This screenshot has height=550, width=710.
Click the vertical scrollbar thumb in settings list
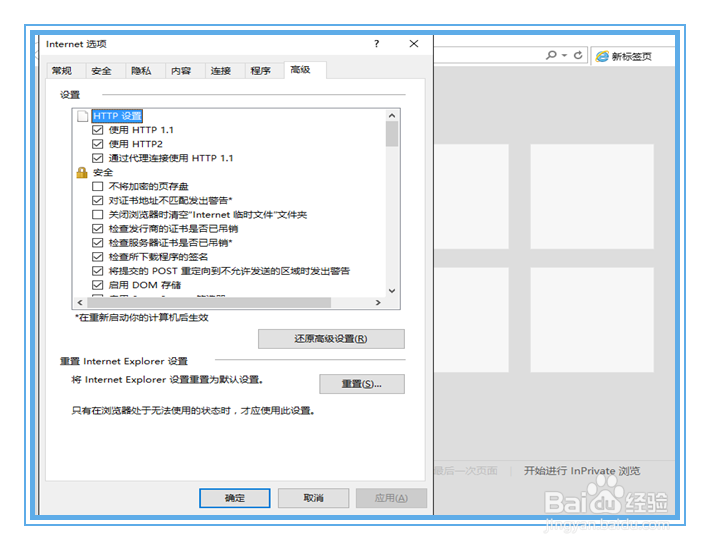pyautogui.click(x=392, y=134)
